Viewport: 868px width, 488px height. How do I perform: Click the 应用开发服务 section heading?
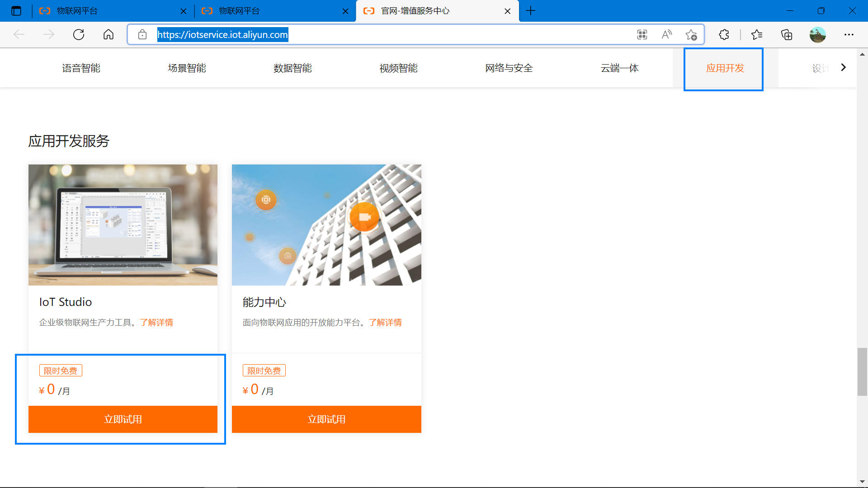point(69,141)
